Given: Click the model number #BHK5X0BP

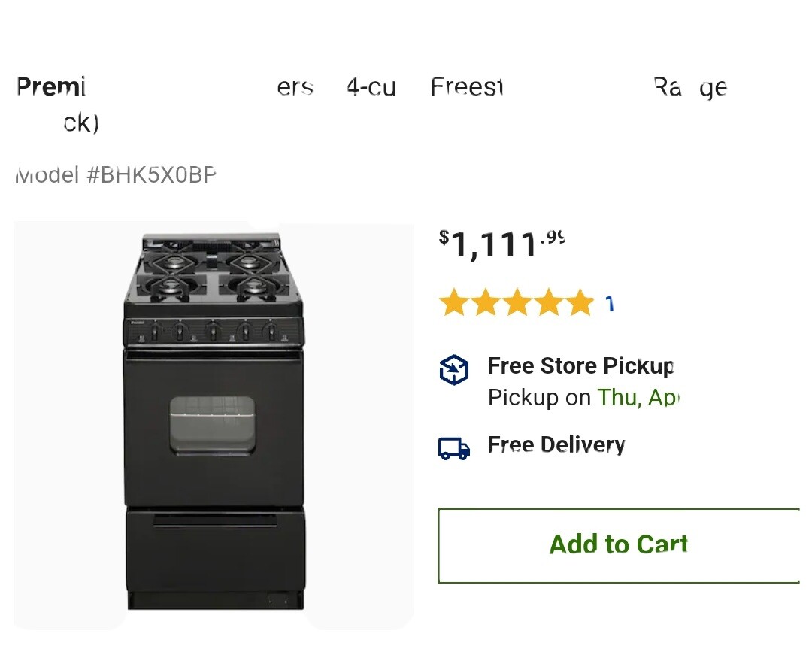Looking at the screenshot, I should coord(117,174).
